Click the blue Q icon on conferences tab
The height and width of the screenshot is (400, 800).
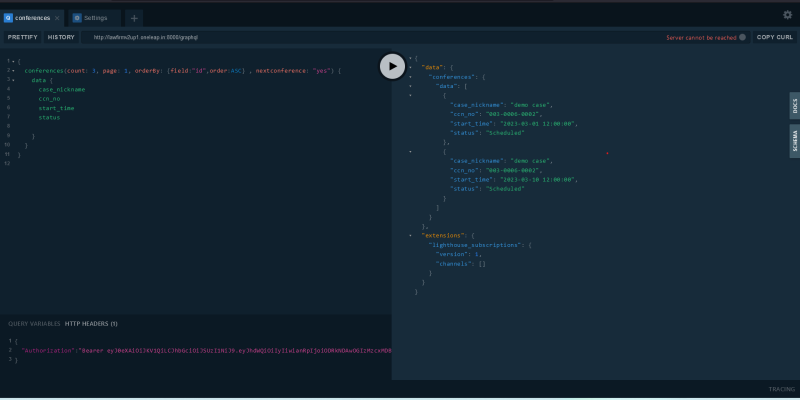8,18
